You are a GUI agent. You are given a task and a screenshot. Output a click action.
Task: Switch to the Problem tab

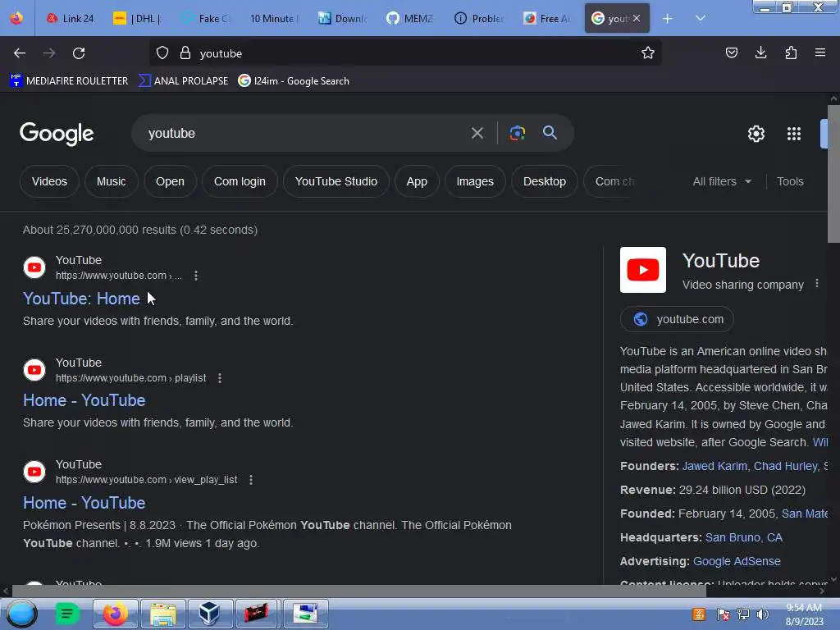click(x=478, y=19)
